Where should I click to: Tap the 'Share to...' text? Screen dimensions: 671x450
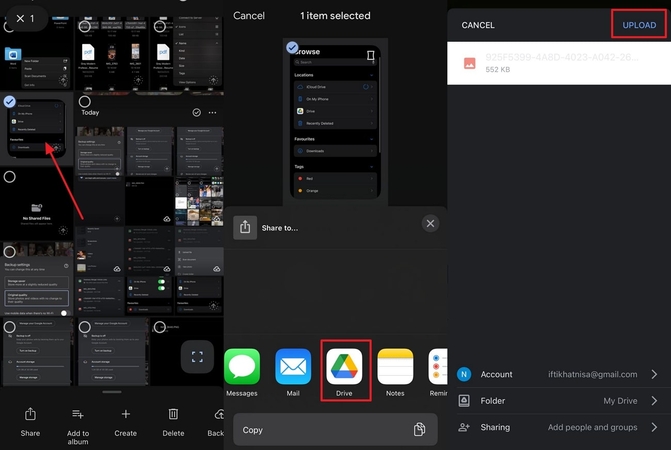click(x=280, y=228)
